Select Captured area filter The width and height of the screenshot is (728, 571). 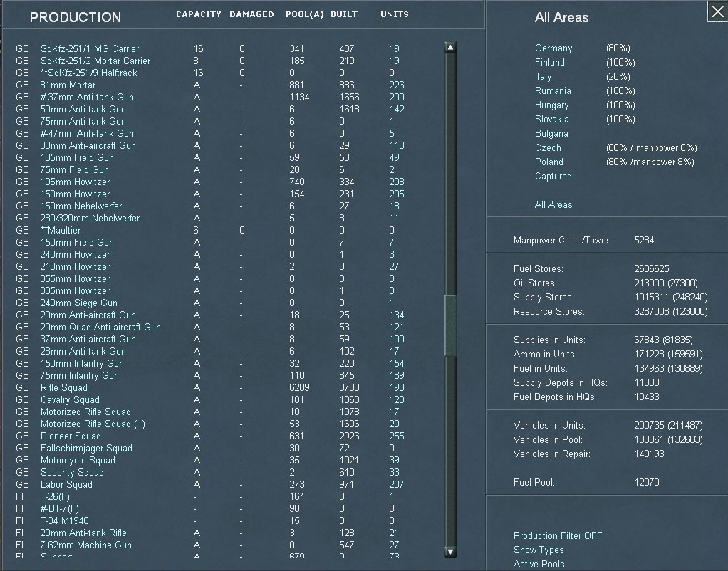pyautogui.click(x=553, y=176)
